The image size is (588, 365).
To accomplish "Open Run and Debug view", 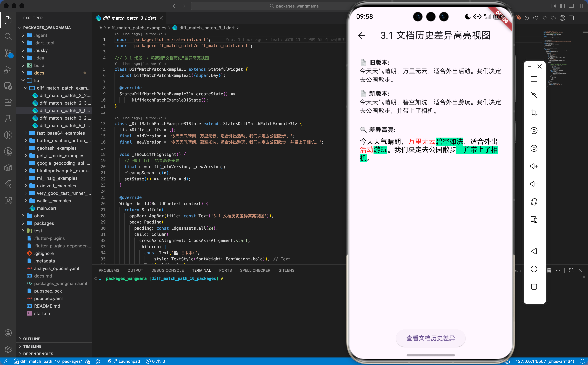I will [x=8, y=70].
